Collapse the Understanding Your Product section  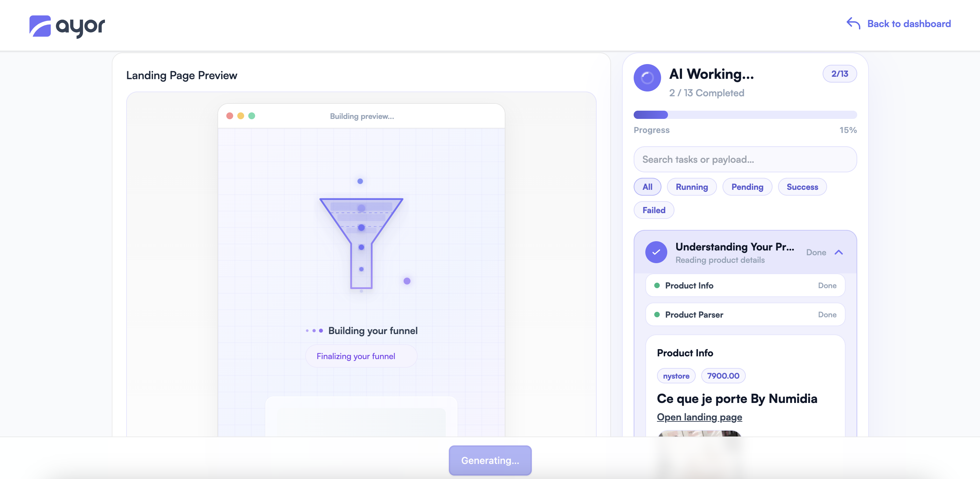point(838,253)
